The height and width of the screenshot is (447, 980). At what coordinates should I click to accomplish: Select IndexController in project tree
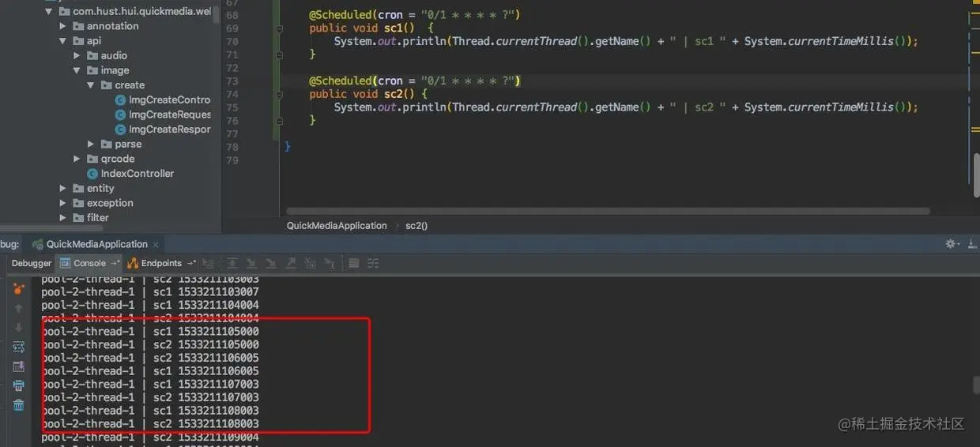137,174
